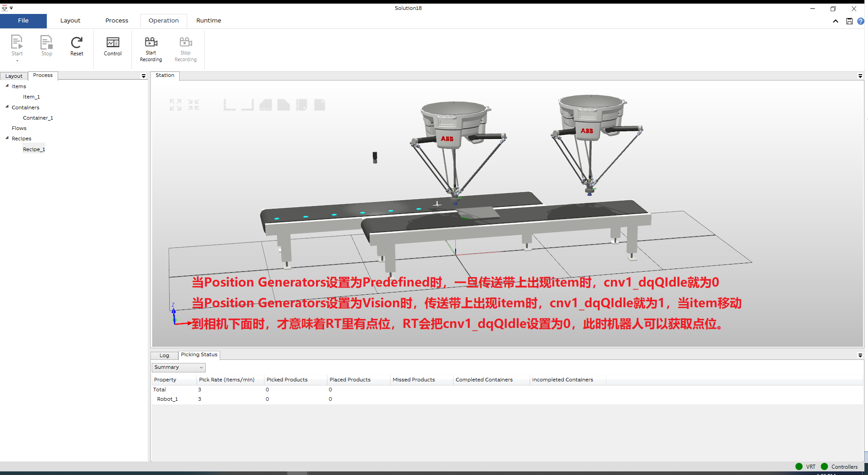Switch to the Layout ribbon tab

[70, 21]
